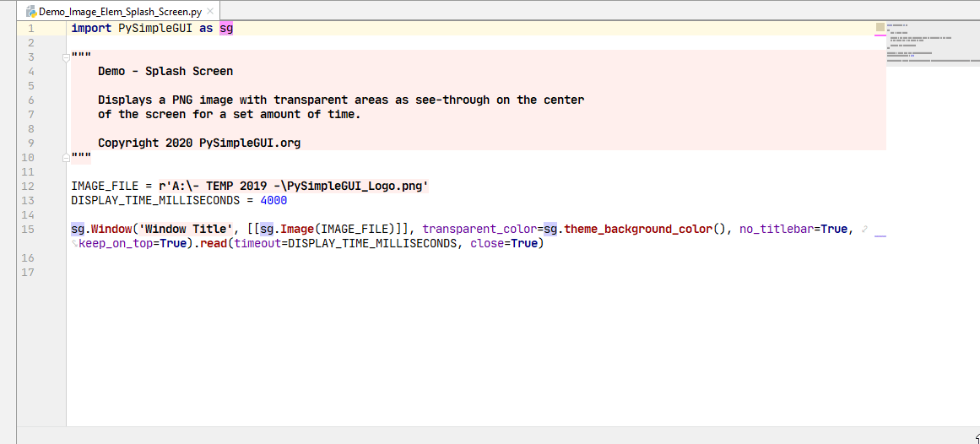Image resolution: width=980 pixels, height=444 pixels.
Task: Select the Demo_Image_Elem_Splash_Screen.py editor tab
Action: (x=119, y=11)
